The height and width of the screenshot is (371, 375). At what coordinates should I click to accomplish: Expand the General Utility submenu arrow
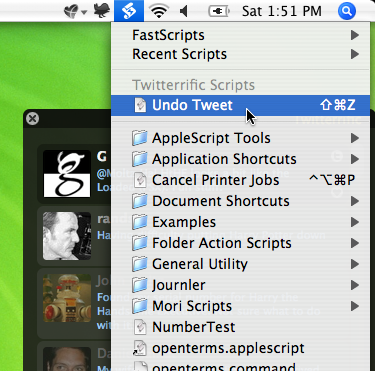355,264
